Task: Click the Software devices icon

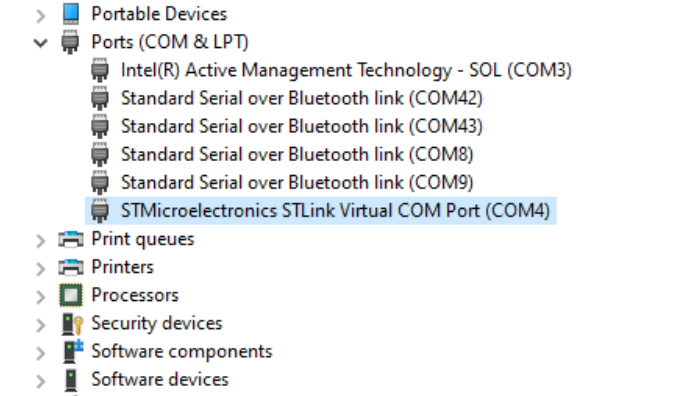Action: (x=71, y=380)
